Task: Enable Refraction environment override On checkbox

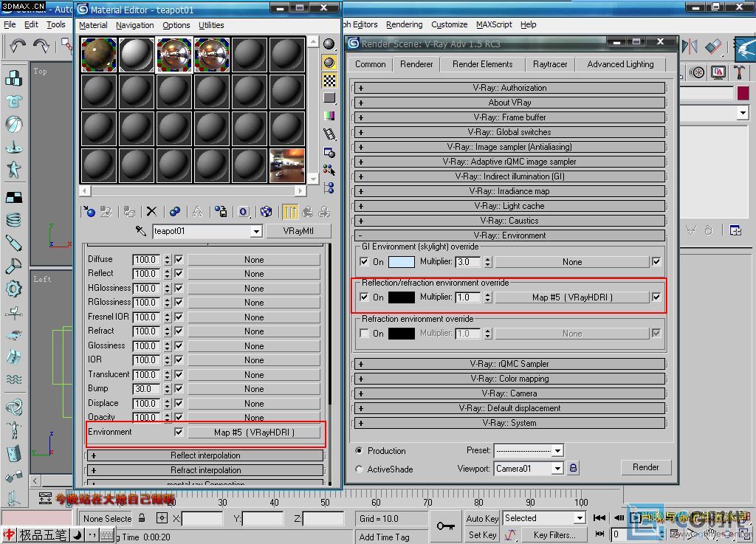Action: pyautogui.click(x=365, y=333)
